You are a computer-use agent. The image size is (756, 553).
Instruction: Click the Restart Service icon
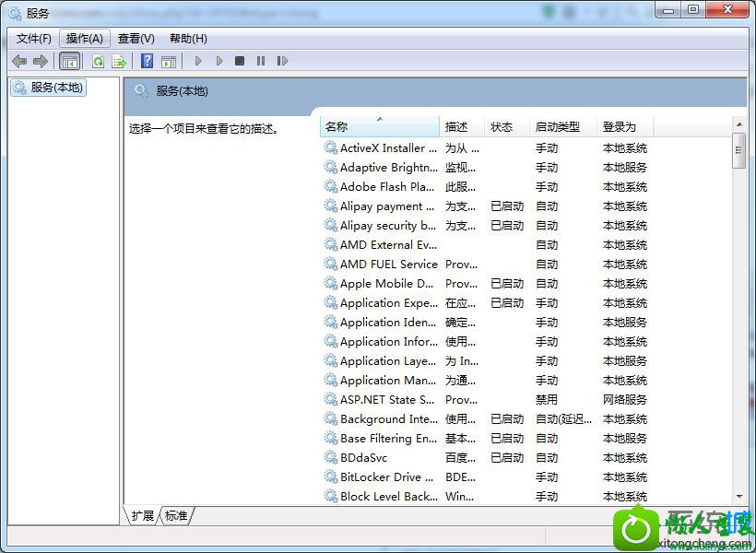pos(282,61)
